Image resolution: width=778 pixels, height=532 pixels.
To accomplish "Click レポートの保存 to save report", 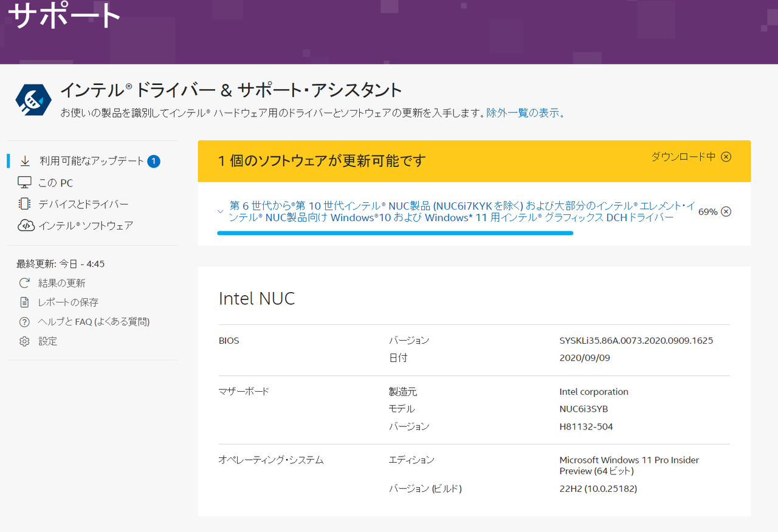I will (x=68, y=302).
